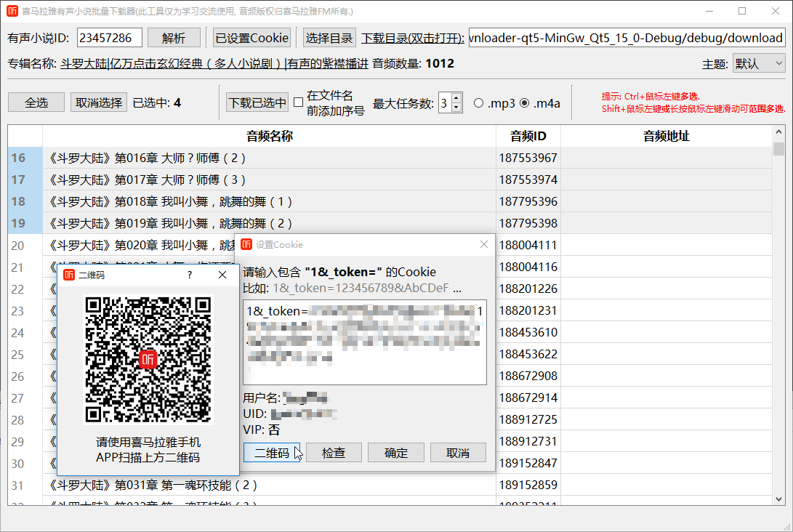Image resolution: width=793 pixels, height=532 pixels.
Task: Click audio ID cell 187795396
Action: point(528,201)
